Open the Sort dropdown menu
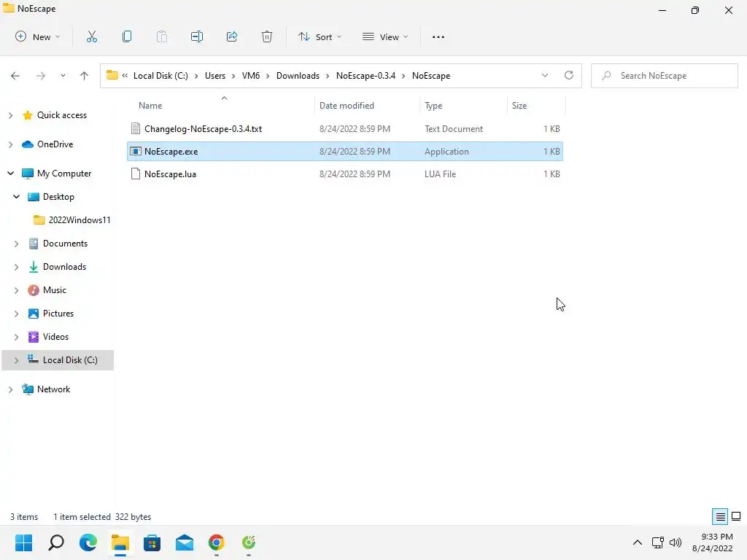 coord(320,36)
